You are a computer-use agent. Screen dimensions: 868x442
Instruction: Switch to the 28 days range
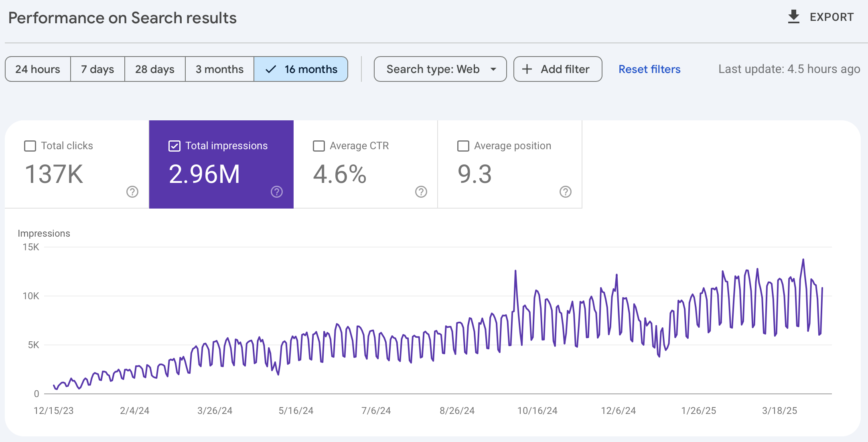point(155,69)
